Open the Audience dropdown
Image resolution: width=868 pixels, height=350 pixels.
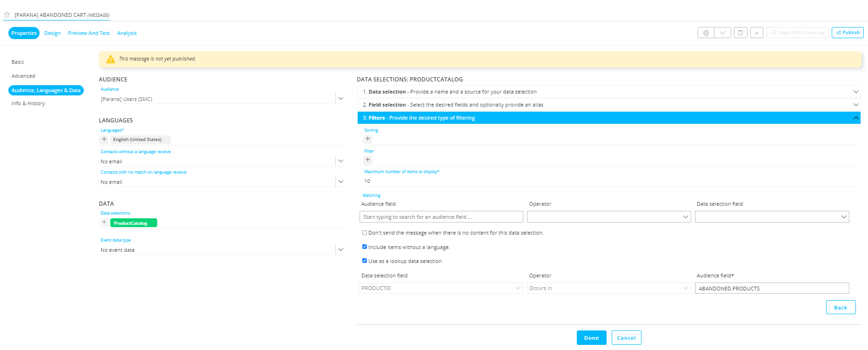[x=341, y=99]
